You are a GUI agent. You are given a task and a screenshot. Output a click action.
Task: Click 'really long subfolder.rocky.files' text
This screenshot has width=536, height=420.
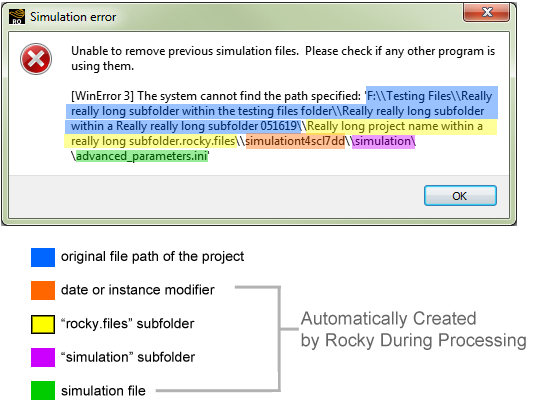coord(153,141)
